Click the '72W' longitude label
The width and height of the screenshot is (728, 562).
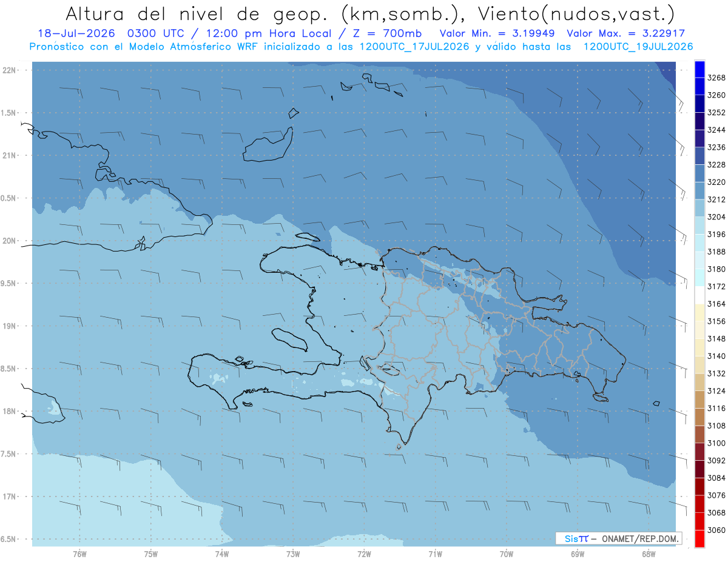click(x=364, y=554)
